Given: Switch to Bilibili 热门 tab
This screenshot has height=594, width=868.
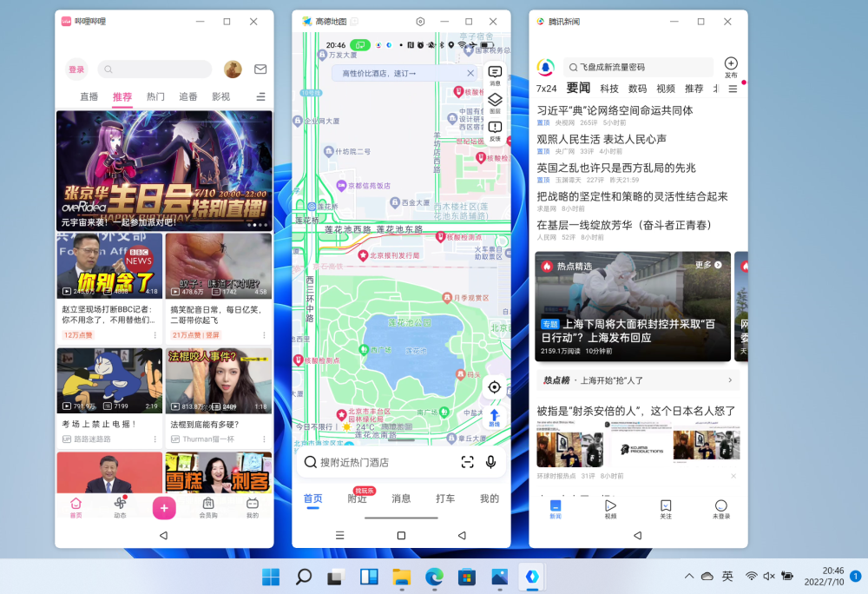Looking at the screenshot, I should click(155, 97).
